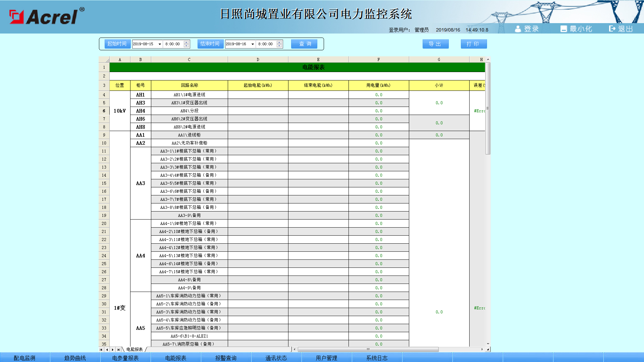Click the horizontal scrollbar left arrow
Image resolution: width=644 pixels, height=362 pixels.
tap(294, 349)
